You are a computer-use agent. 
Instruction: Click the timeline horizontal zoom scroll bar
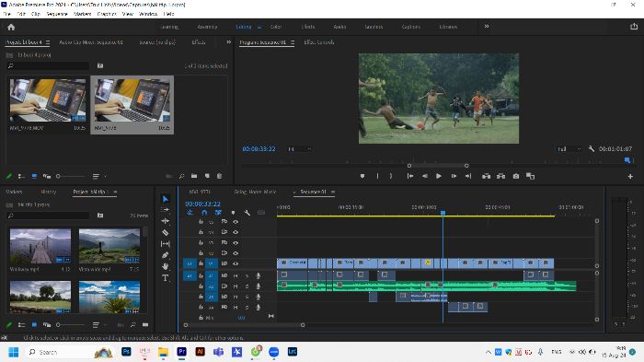244,325
